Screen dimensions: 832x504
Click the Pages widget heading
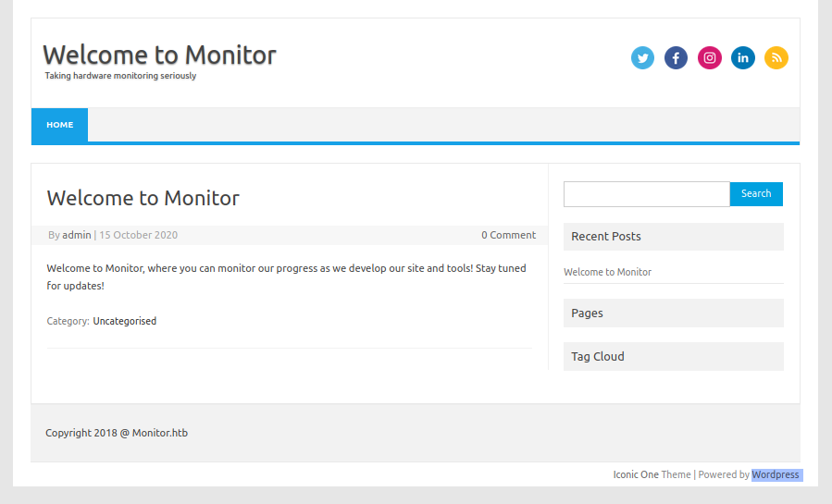(587, 313)
